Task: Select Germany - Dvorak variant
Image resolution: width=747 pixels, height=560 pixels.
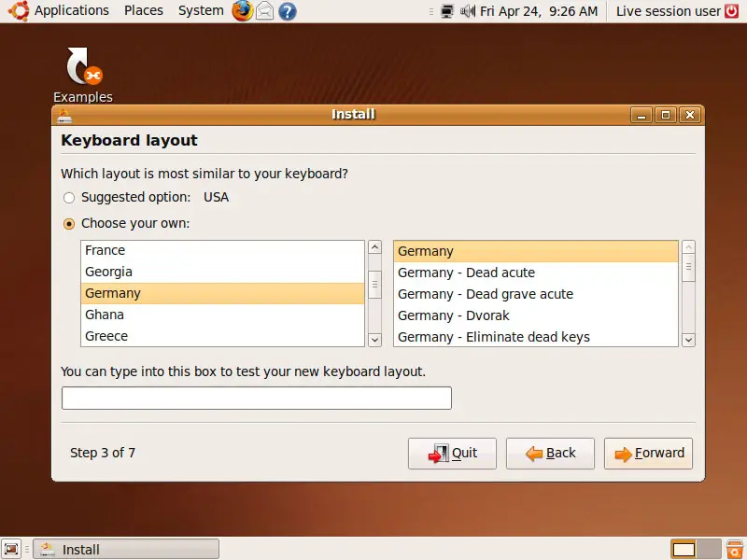Action: [536, 315]
